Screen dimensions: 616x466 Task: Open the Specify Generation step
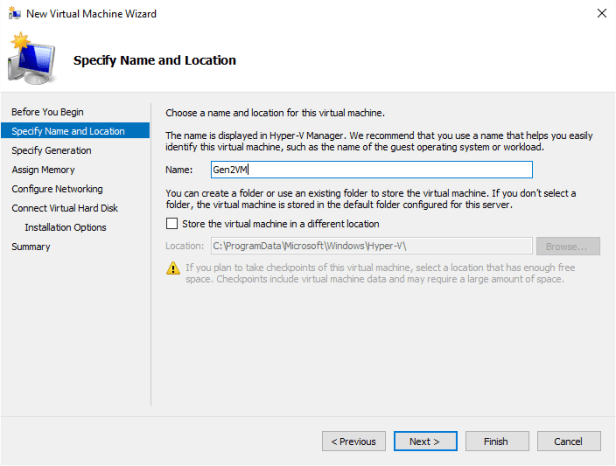coord(51,150)
